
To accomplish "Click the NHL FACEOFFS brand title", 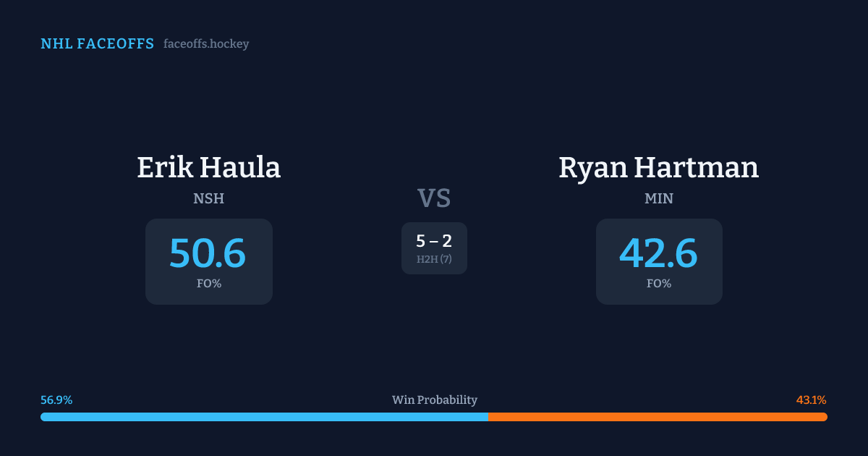I will pyautogui.click(x=97, y=44).
